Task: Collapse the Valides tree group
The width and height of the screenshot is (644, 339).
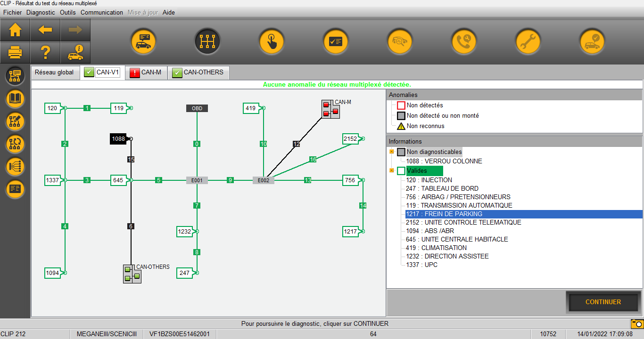Action: pyautogui.click(x=391, y=170)
